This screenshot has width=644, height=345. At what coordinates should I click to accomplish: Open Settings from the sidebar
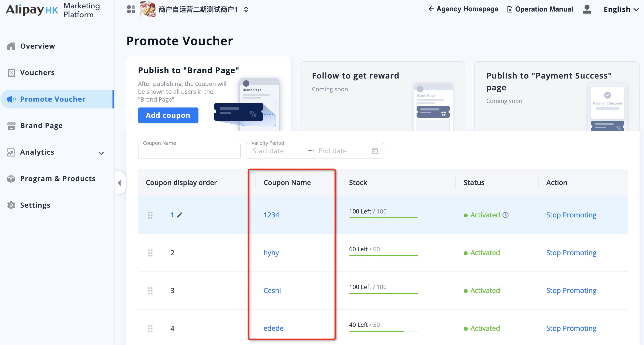[x=35, y=205]
